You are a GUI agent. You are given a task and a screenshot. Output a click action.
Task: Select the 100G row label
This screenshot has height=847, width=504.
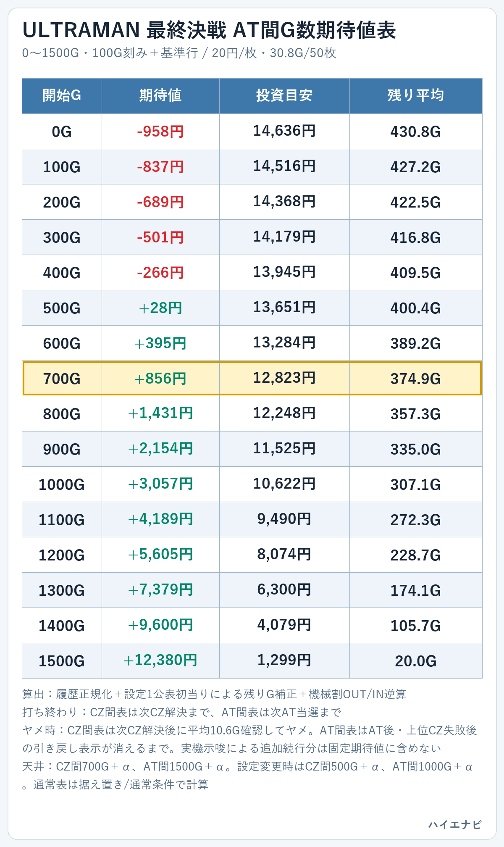62,167
